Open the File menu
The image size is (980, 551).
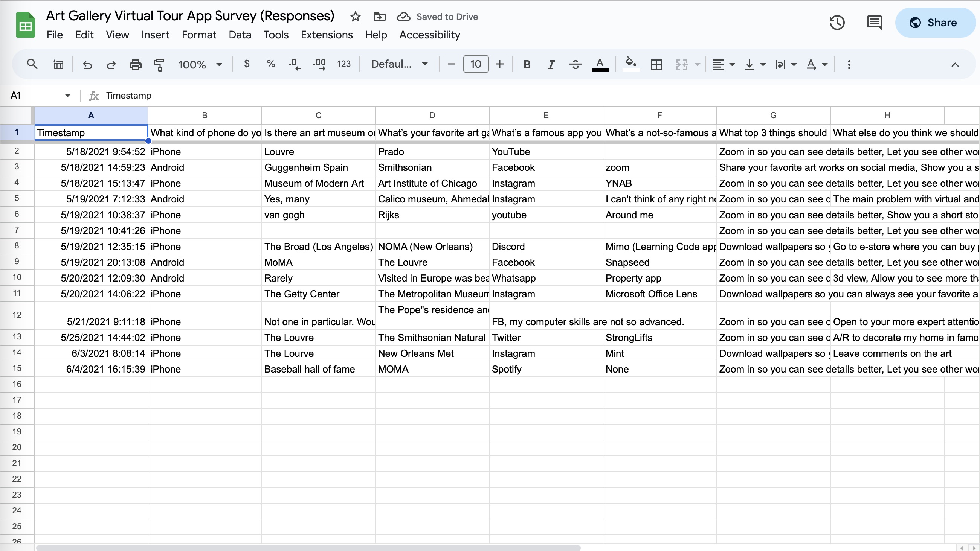[x=54, y=35]
